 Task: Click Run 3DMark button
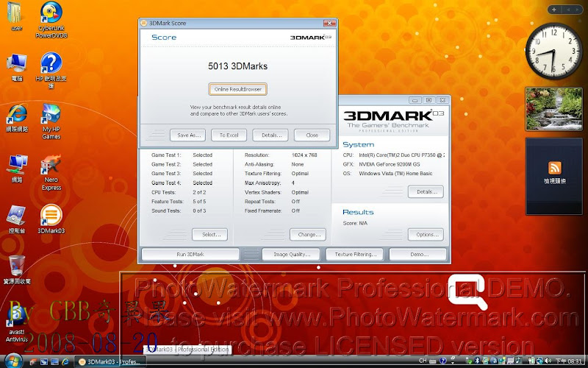190,254
